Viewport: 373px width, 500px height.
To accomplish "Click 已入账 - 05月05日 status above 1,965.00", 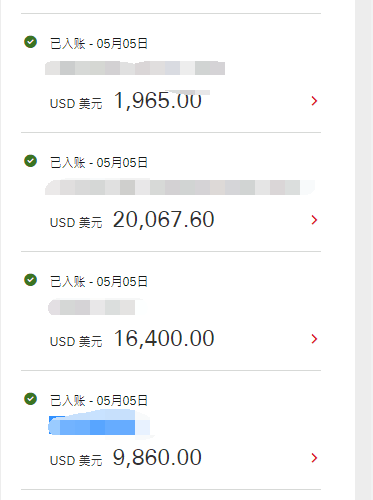I will [99, 44].
